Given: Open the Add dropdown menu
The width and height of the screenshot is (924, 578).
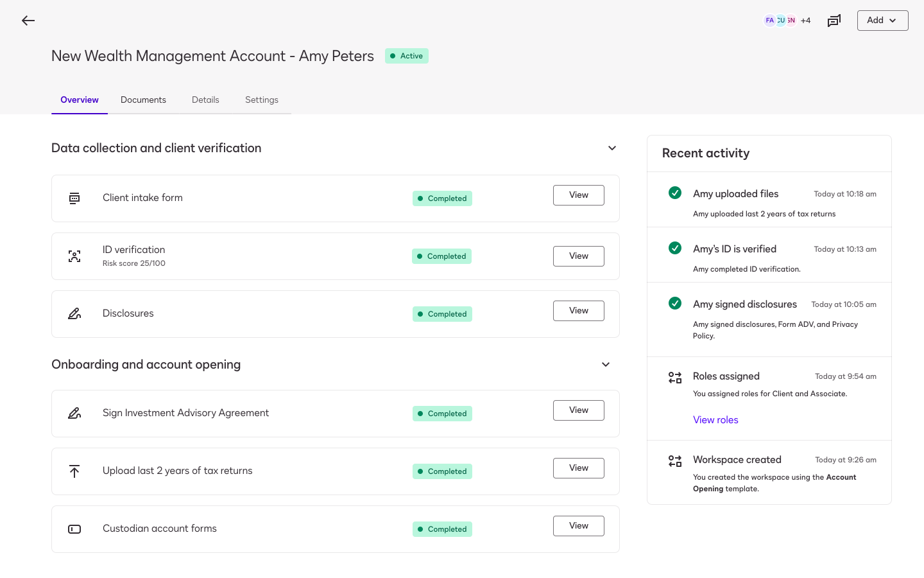Looking at the screenshot, I should (882, 20).
